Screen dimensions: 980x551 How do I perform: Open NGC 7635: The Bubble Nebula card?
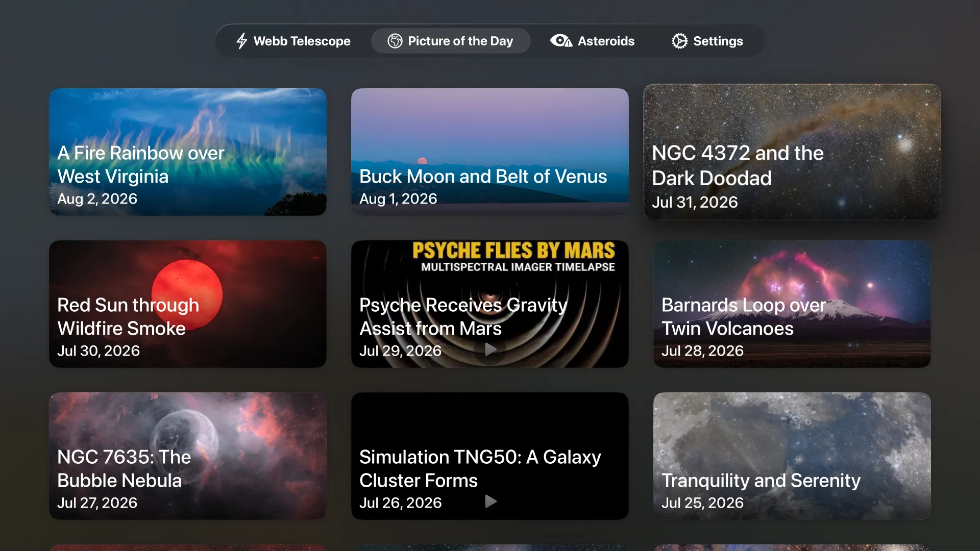click(x=188, y=456)
